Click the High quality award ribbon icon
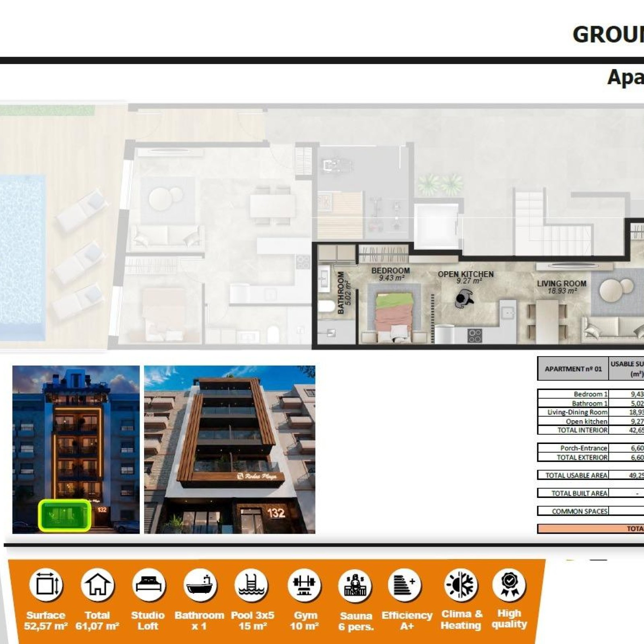This screenshot has width=644, height=644. (509, 584)
